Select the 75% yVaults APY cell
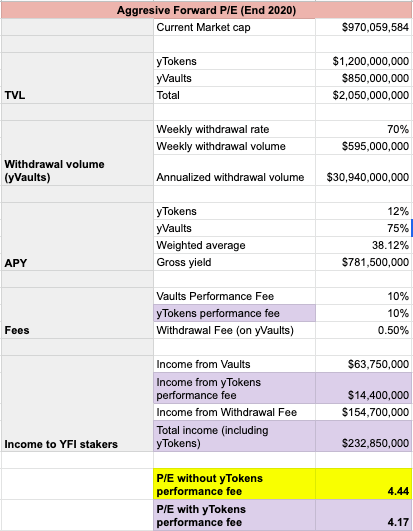 364,228
